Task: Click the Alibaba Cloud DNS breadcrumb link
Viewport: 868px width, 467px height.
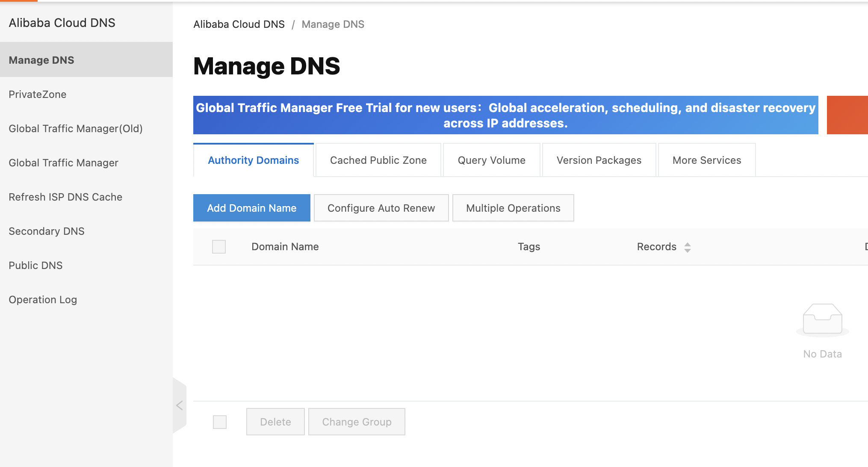Action: [x=239, y=24]
